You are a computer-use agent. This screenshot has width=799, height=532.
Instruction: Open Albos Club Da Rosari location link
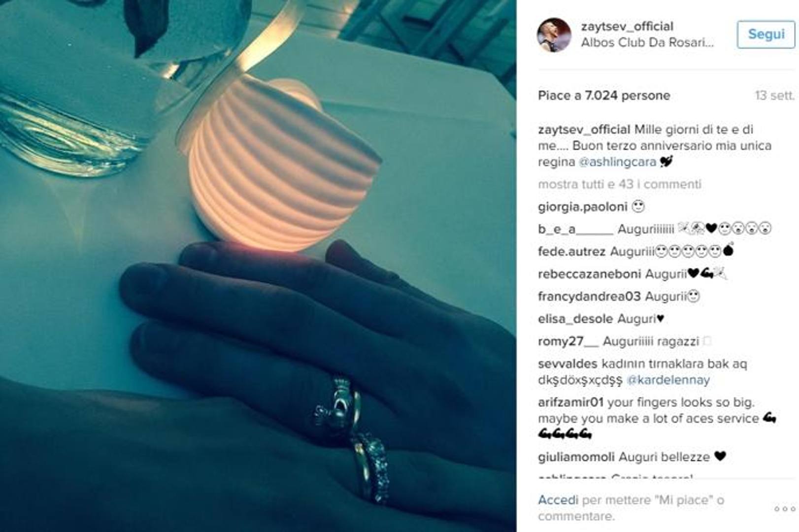point(647,42)
